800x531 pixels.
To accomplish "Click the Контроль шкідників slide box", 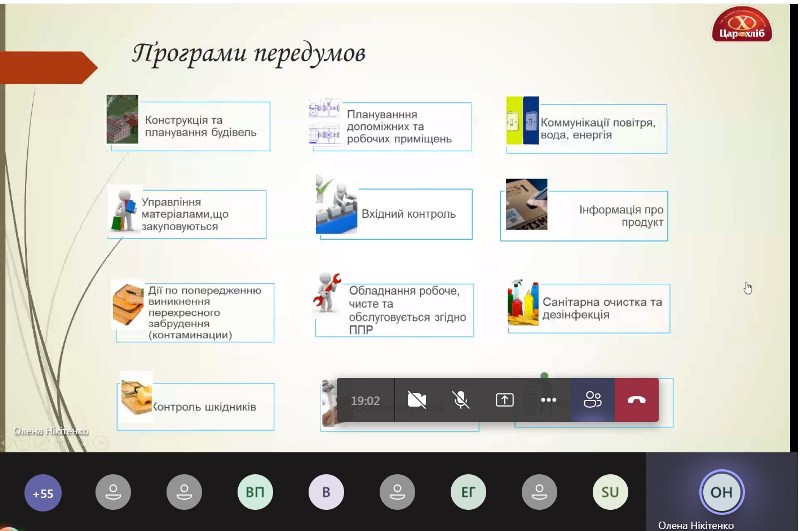I will tap(195, 406).
